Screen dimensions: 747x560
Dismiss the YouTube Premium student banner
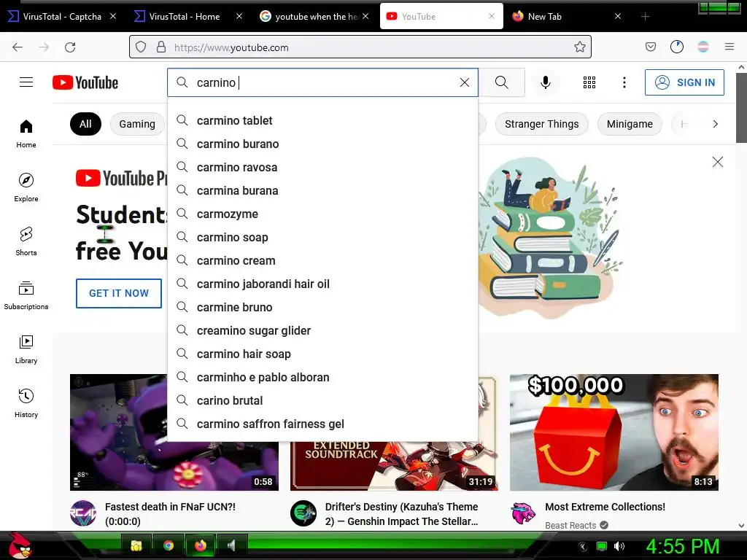(x=718, y=162)
